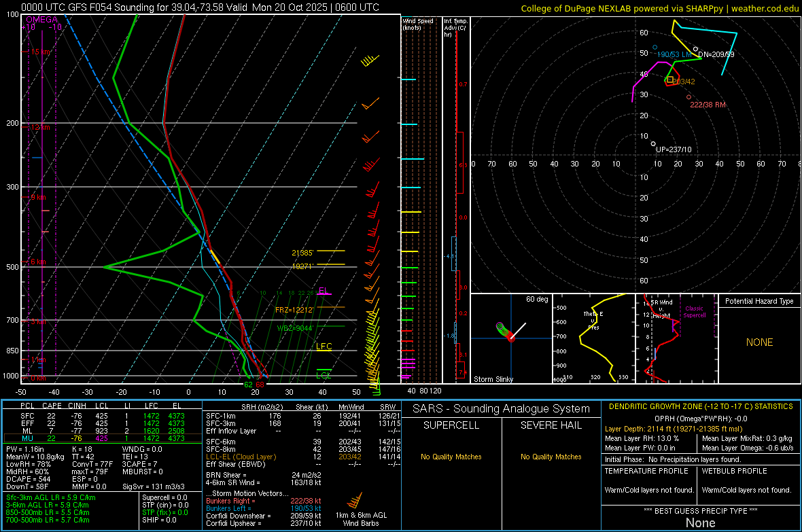Click No Quality Matches under SUPERCELL

pos(451,457)
